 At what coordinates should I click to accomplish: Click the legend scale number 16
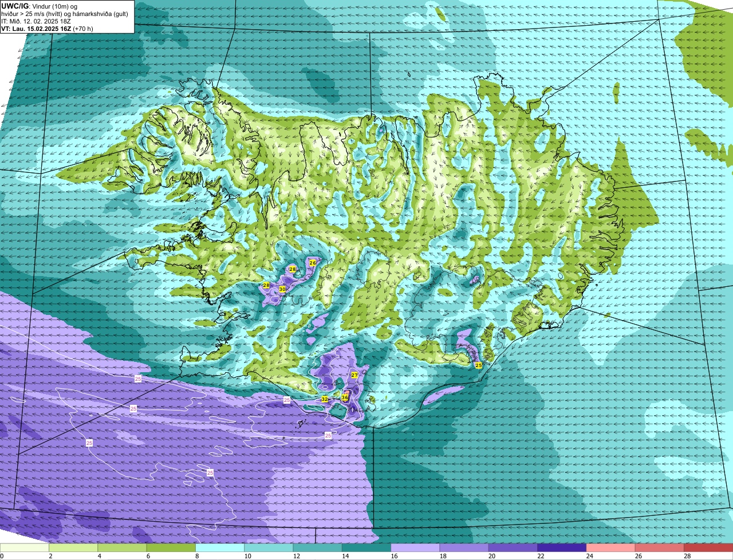point(393,556)
